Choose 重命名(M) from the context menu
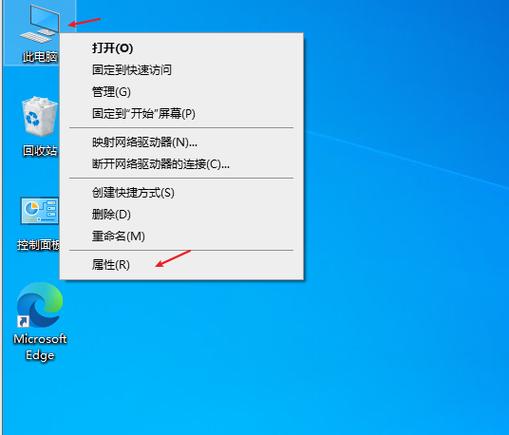The height and width of the screenshot is (435, 509). click(x=182, y=236)
